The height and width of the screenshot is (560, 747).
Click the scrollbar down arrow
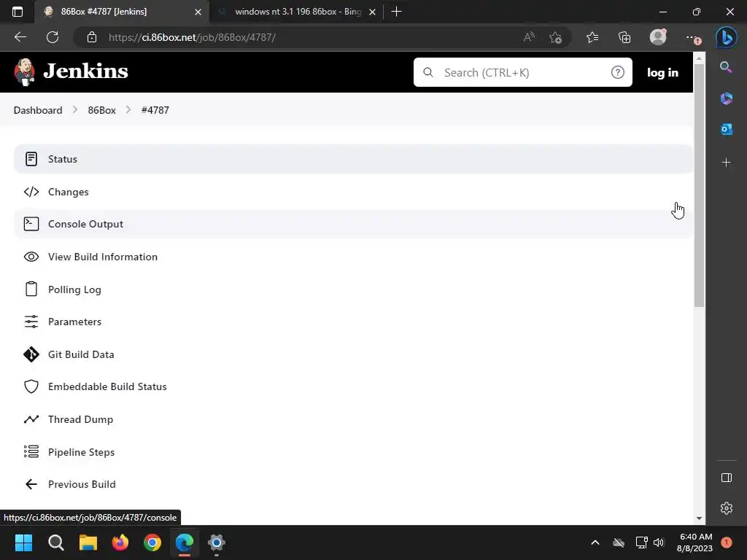(x=699, y=518)
